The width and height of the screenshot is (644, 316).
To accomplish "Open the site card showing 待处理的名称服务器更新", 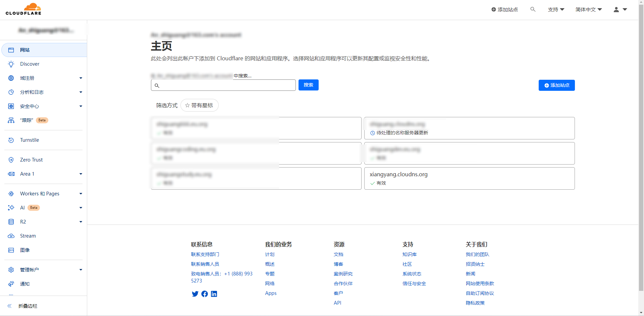I will coord(469,128).
